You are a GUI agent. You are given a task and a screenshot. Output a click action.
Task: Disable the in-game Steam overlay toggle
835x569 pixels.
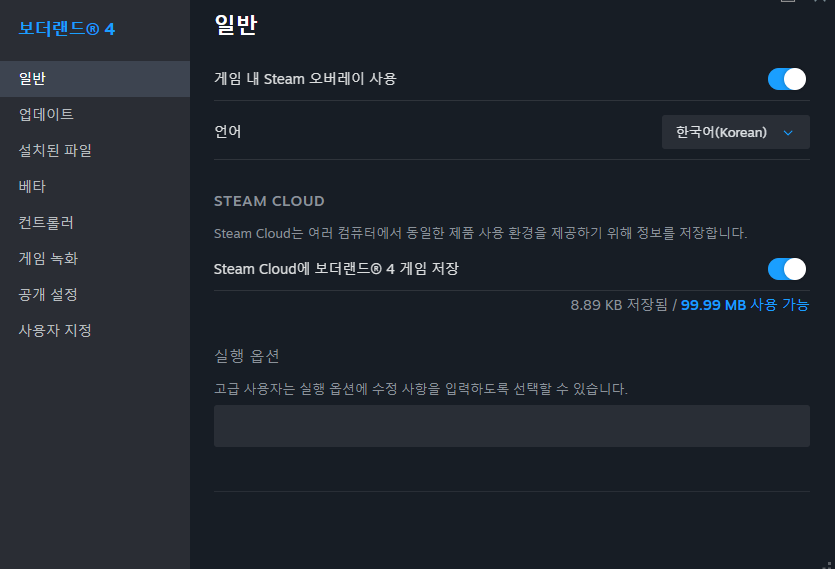point(787,79)
